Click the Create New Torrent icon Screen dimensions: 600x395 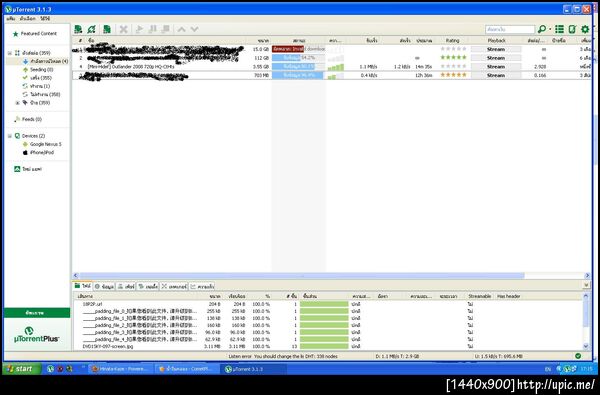pos(107,29)
